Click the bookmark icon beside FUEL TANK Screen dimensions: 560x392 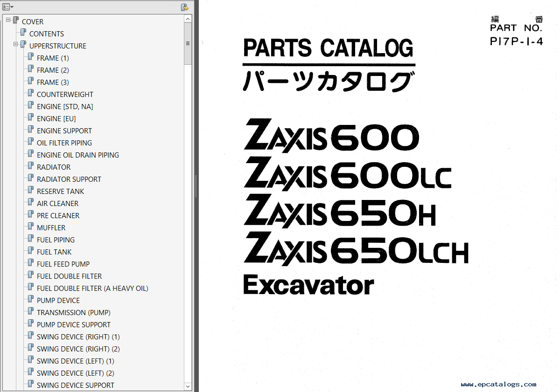pos(31,251)
